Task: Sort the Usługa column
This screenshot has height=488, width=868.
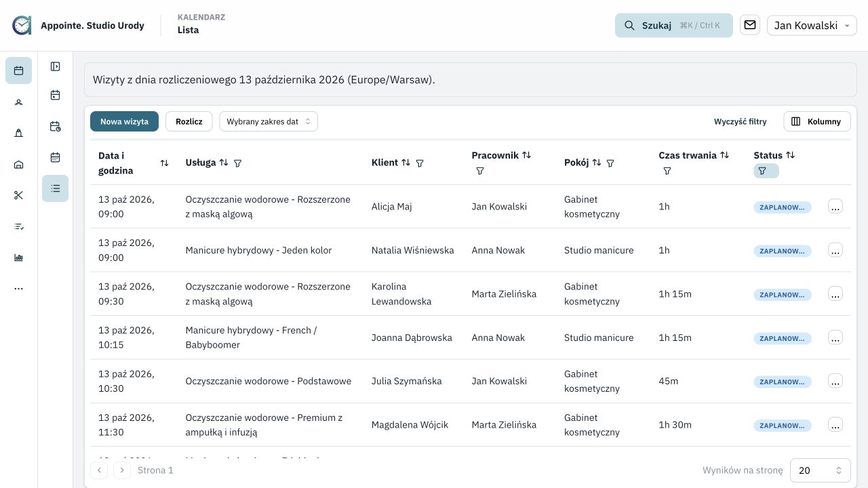Action: click(x=224, y=163)
